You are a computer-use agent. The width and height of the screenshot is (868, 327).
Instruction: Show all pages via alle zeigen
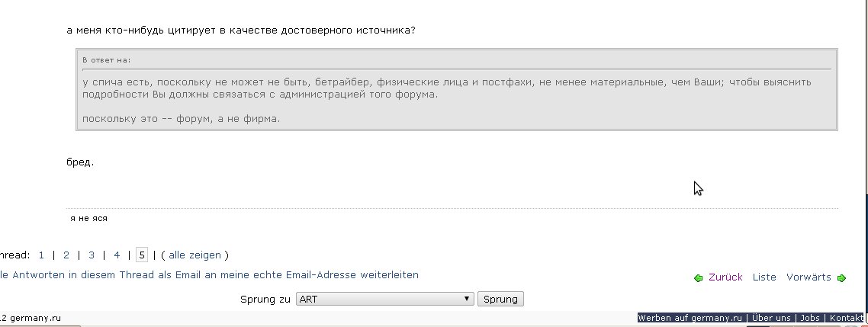[194, 255]
